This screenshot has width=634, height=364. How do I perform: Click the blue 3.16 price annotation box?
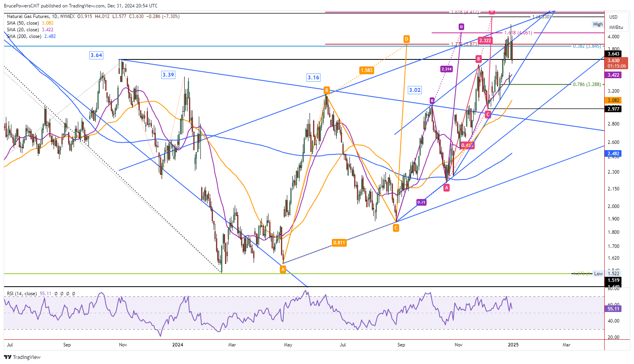tap(313, 77)
